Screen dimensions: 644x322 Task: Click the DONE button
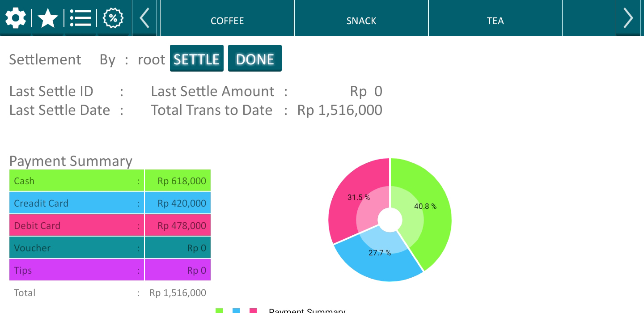[255, 58]
